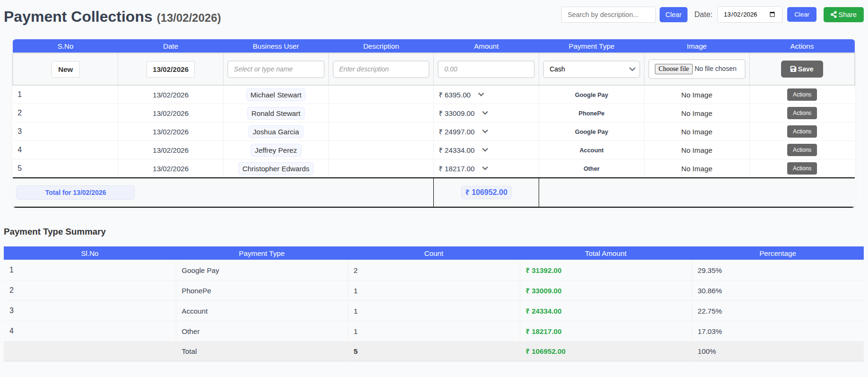Screen dimensions: 868x377
Task: Click summary Google Pay row label
Action: [x=200, y=271]
